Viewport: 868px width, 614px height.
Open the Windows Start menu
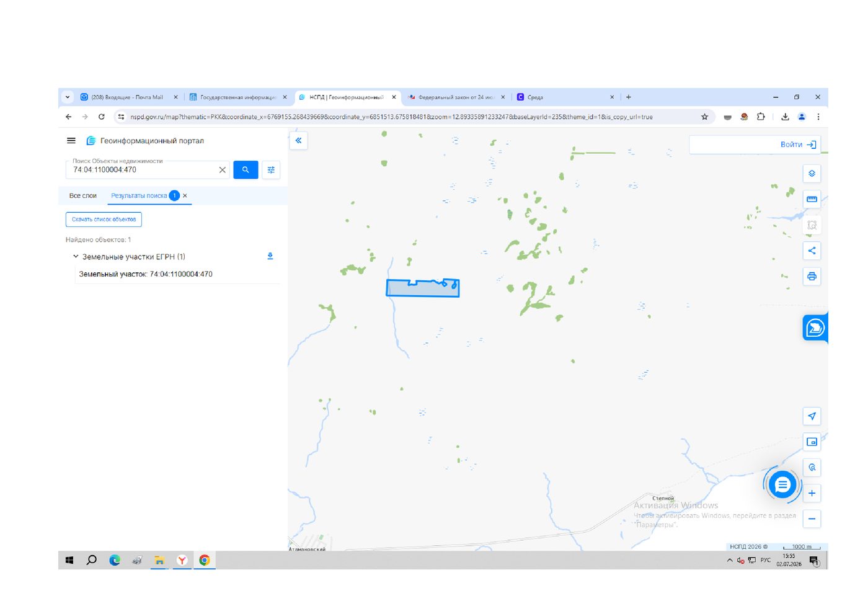[69, 560]
